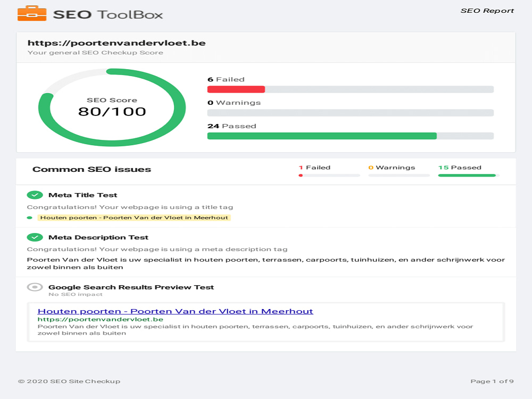Viewport: 532px width, 399px height.
Task: Select the 1 Failed filter label
Action: tap(314, 168)
